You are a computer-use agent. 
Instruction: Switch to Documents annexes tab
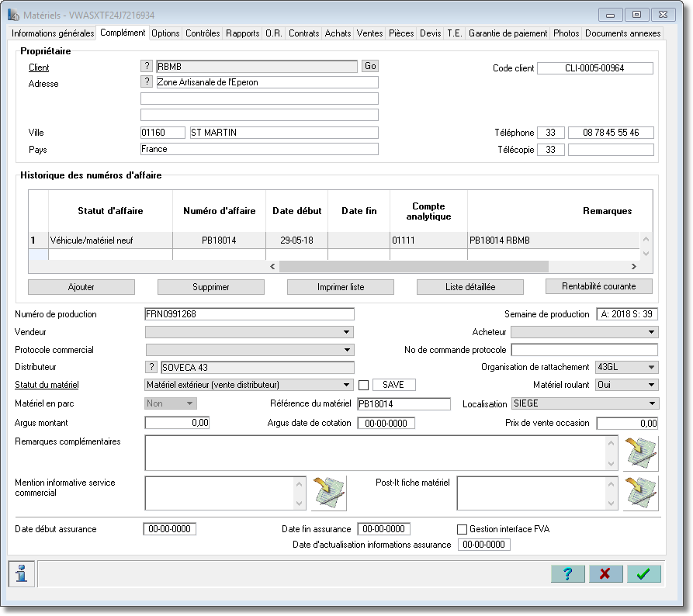(x=622, y=33)
